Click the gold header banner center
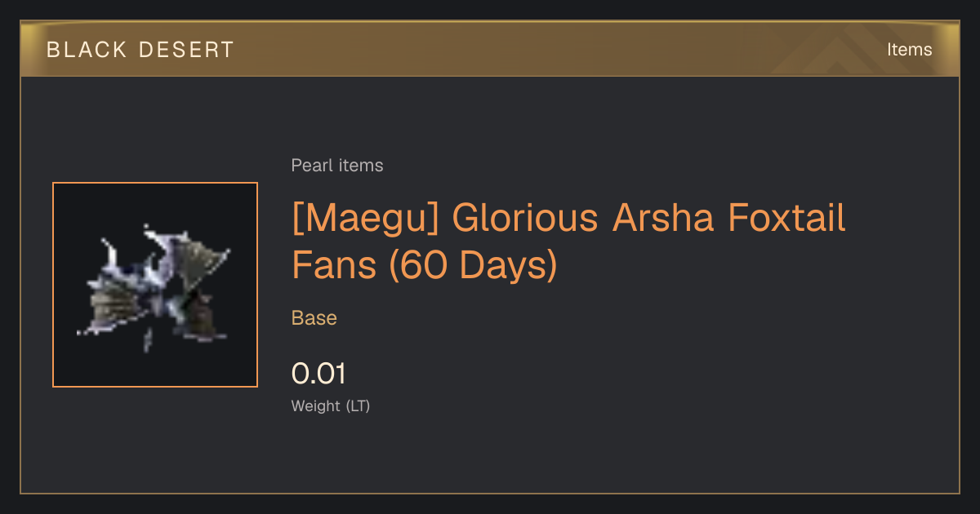 coord(490,49)
